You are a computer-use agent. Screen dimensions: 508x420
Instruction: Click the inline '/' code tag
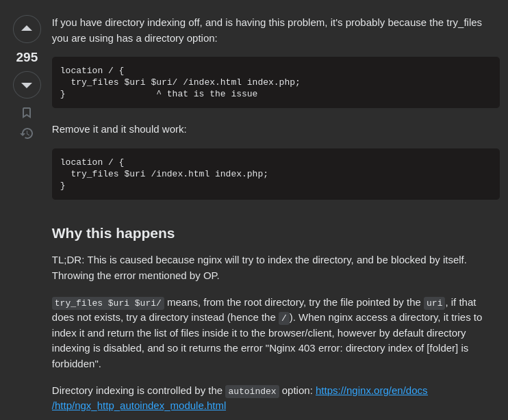coord(284,318)
